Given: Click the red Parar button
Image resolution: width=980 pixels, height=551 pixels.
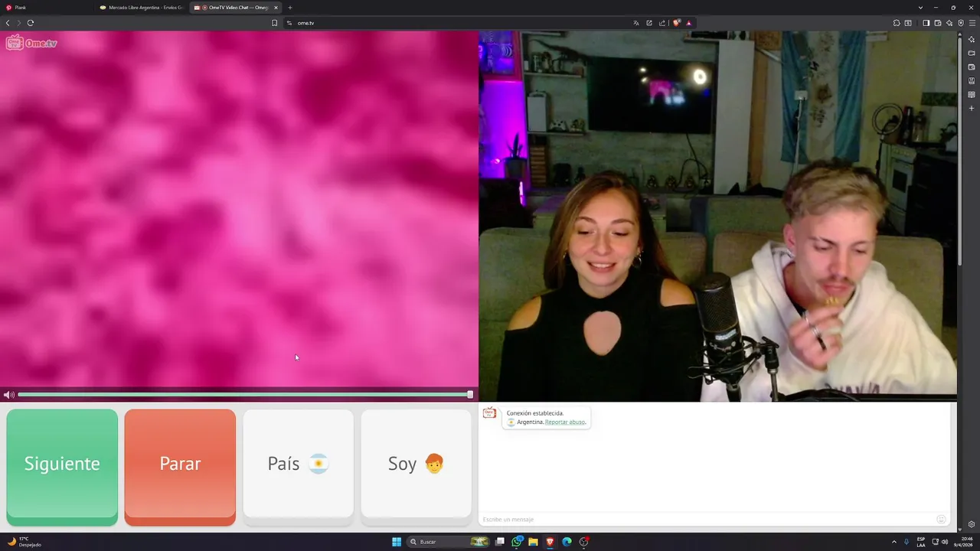Looking at the screenshot, I should tap(180, 467).
